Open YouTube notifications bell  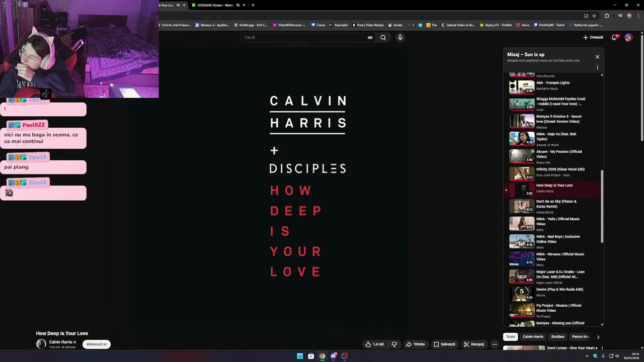coord(614,37)
